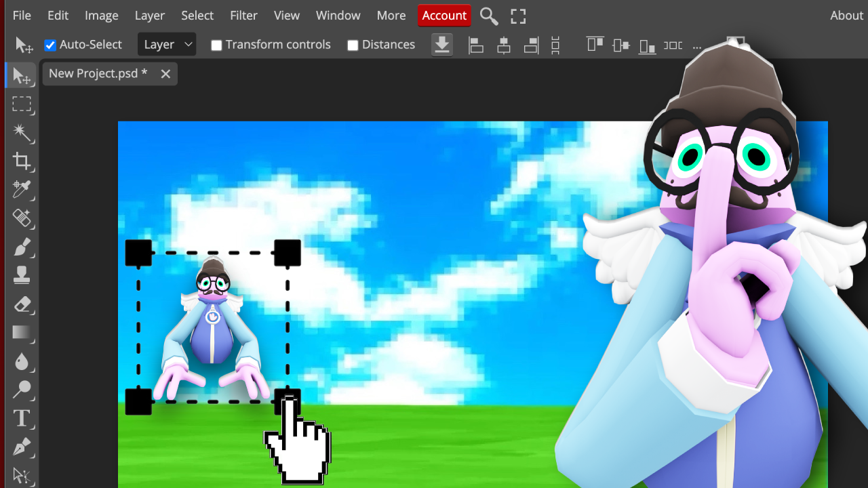Click the red Account button
868x488 pixels.
click(x=444, y=16)
